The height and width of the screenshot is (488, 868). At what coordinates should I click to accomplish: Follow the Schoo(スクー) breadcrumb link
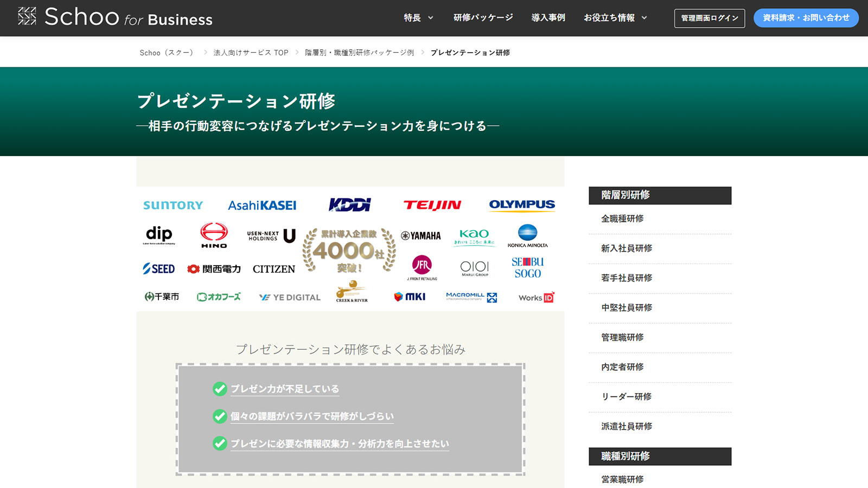point(167,53)
